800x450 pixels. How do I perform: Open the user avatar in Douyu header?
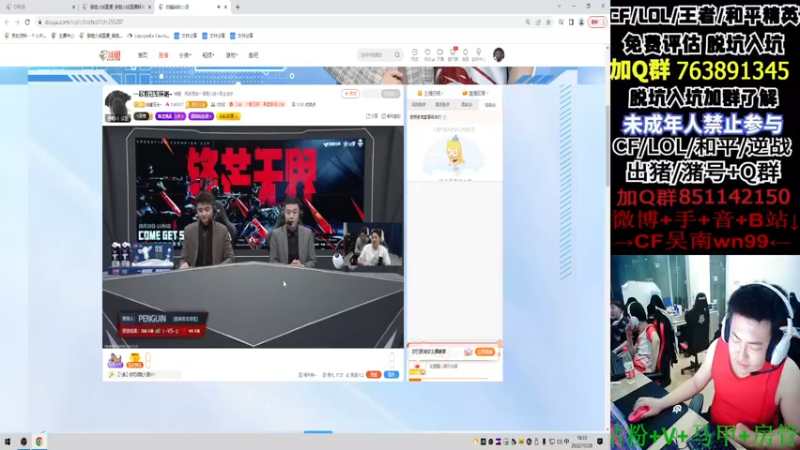point(499,55)
